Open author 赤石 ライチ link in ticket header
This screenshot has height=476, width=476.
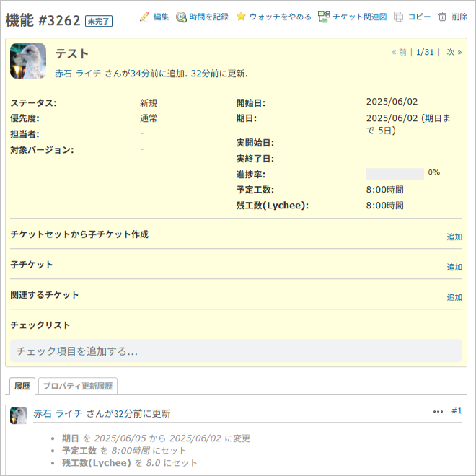78,74
